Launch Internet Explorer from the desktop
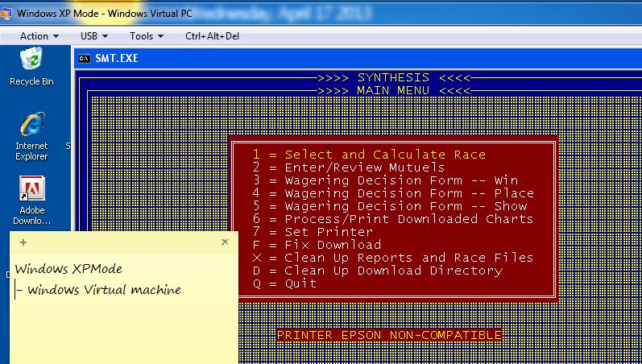Image resolution: width=642 pixels, height=364 pixels. pos(31,136)
